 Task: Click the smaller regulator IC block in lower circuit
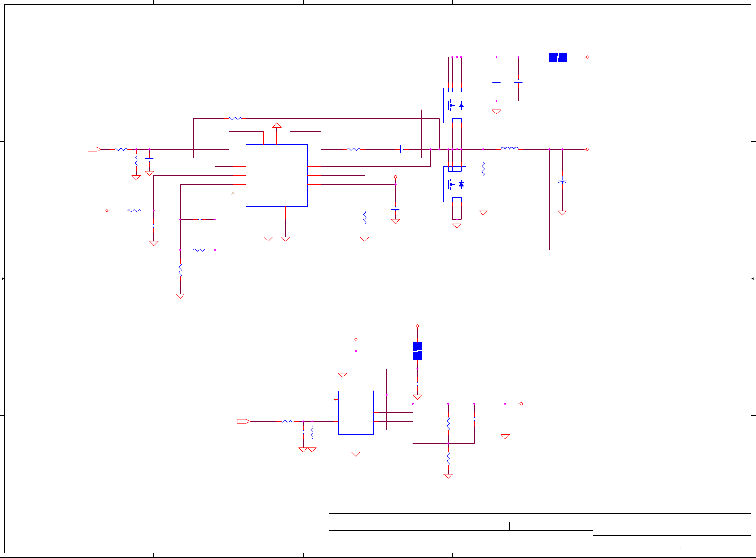(x=356, y=413)
